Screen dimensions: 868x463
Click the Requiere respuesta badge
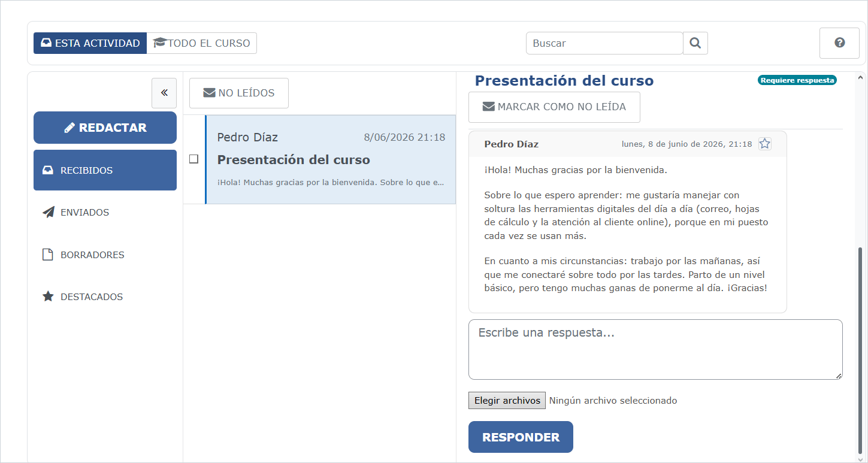(797, 80)
